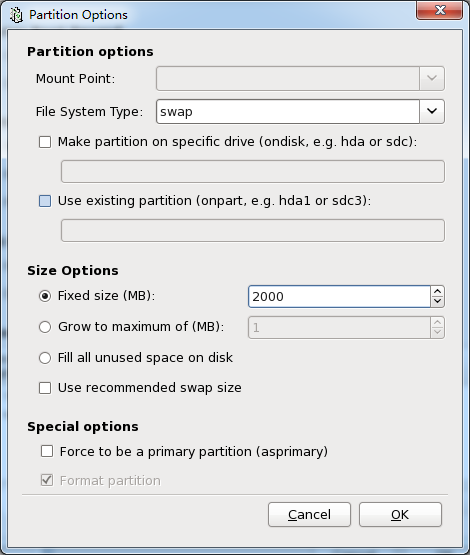The image size is (470, 555).
Task: Confirm settings with the OK button
Action: coord(400,515)
